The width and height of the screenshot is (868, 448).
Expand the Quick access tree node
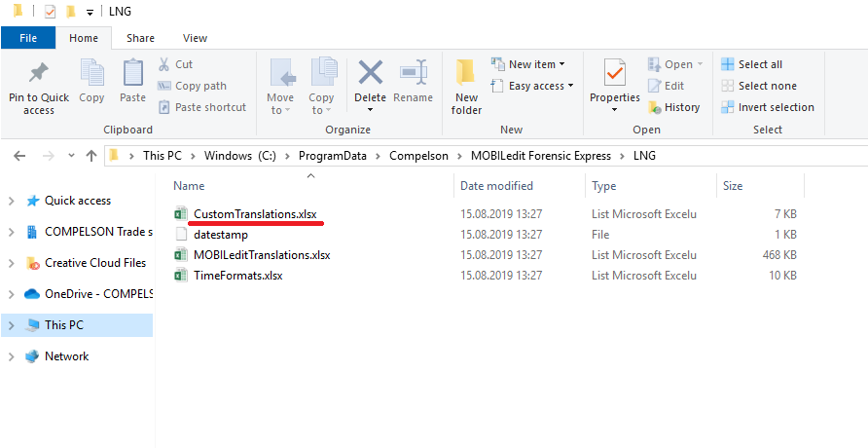coord(11,201)
